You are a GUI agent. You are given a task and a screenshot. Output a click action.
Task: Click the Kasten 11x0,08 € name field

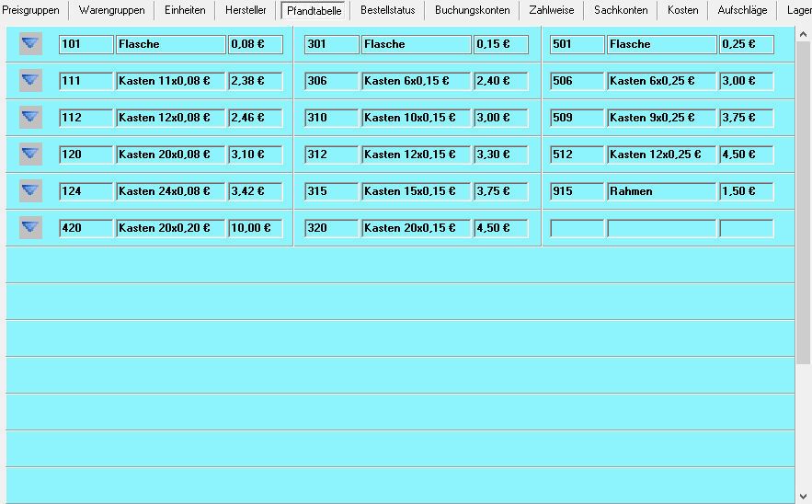point(171,81)
